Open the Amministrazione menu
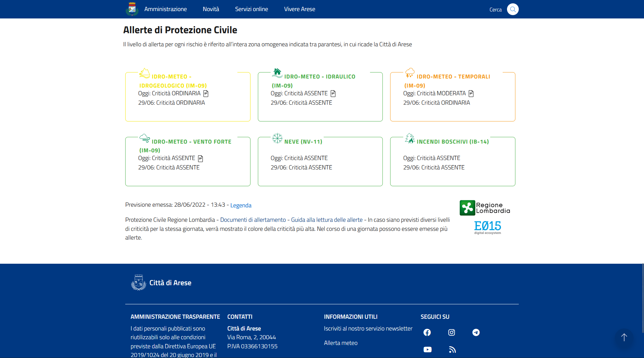644x358 pixels. point(166,9)
